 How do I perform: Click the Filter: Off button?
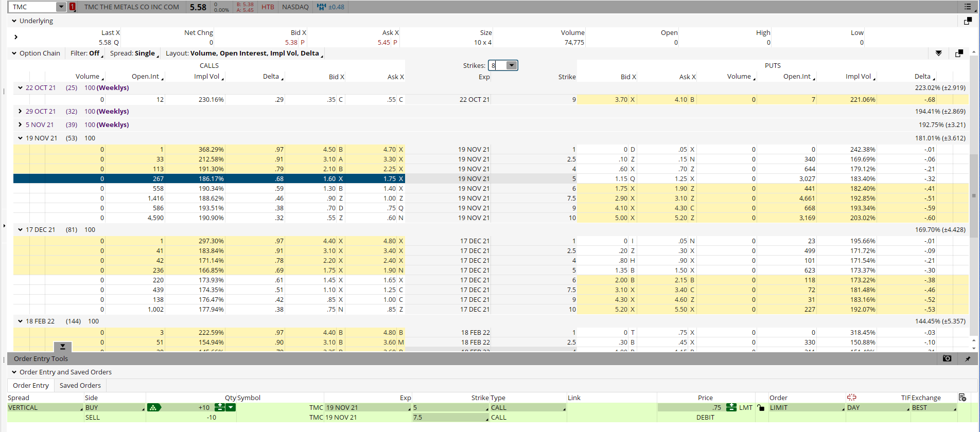[x=85, y=53]
